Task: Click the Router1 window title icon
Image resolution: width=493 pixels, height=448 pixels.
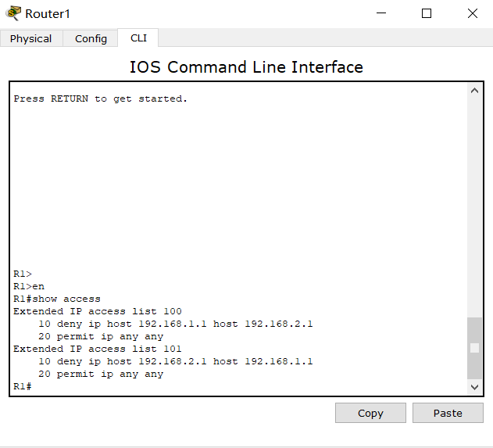Action: coord(13,13)
